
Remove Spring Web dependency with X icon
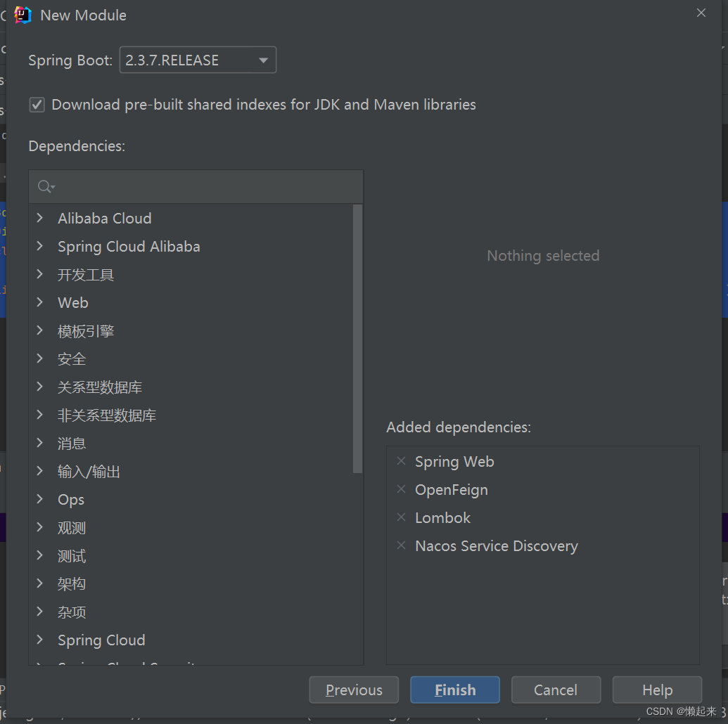click(401, 461)
